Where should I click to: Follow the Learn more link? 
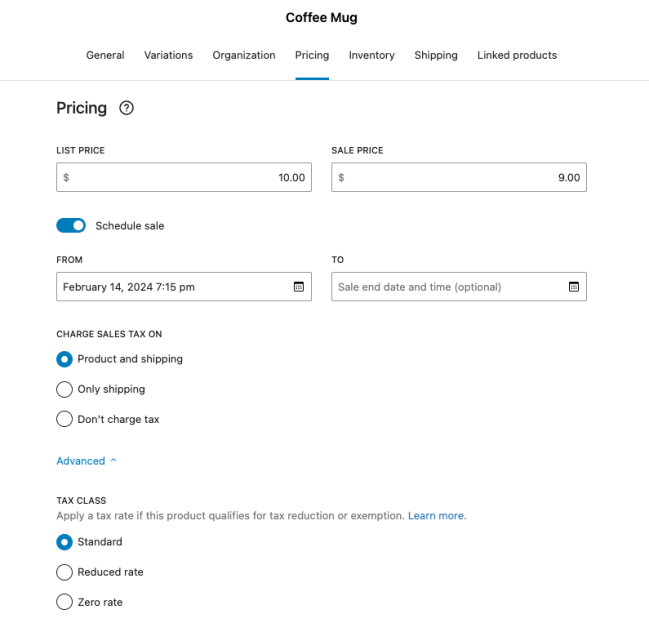tap(436, 516)
